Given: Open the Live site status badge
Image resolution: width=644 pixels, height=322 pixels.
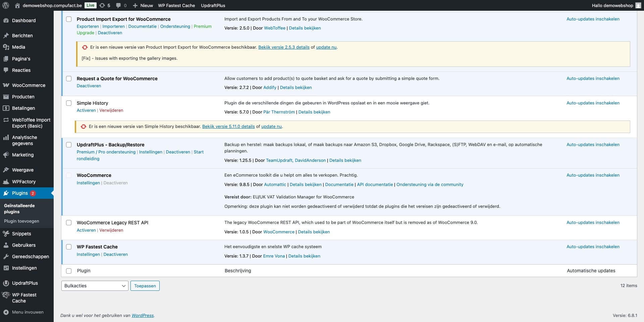Looking at the screenshot, I should tap(90, 5).
